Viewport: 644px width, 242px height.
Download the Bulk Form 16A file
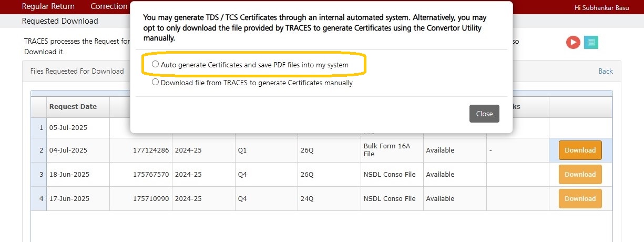pos(580,150)
